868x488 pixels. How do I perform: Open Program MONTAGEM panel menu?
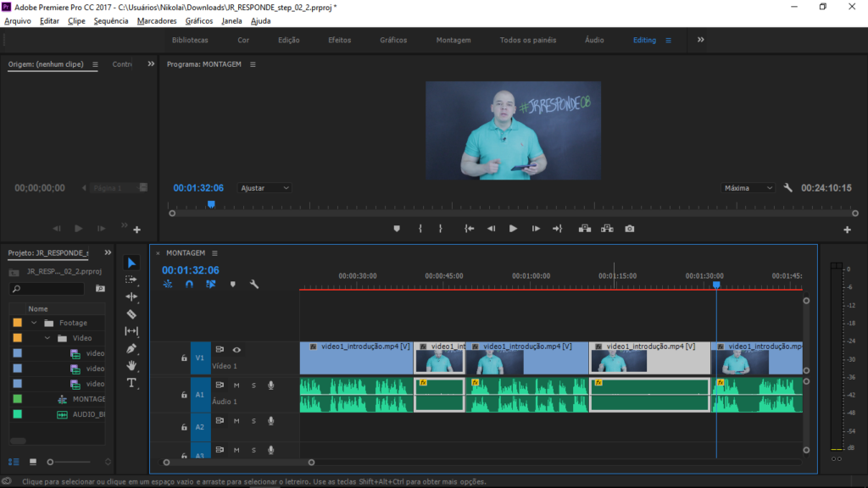(x=253, y=64)
